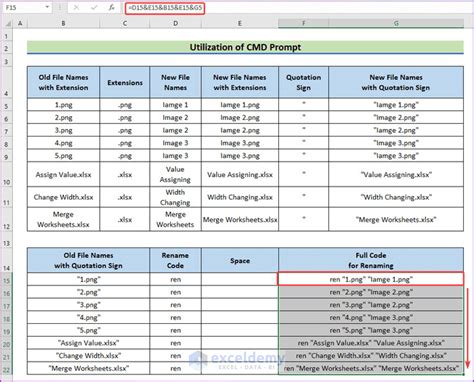
Task: Select column A header
Action: coord(20,23)
